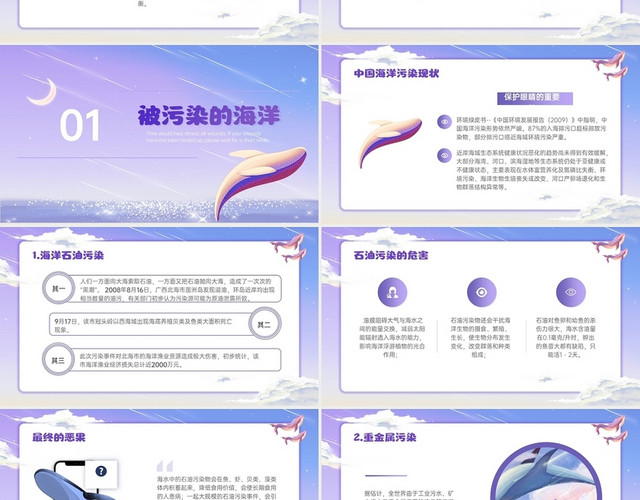
Task: Click the question mark icon in 最终的恶果 slide
Action: coord(101,471)
